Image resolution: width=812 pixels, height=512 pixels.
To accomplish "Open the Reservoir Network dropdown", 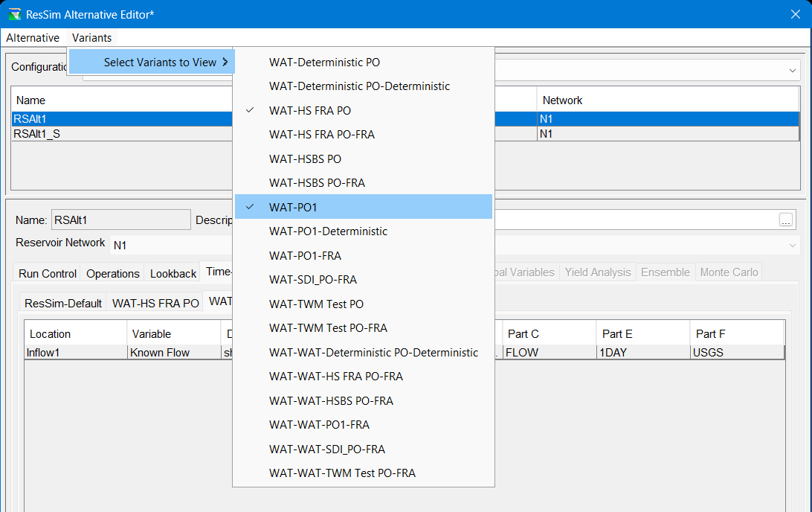I will coord(791,245).
